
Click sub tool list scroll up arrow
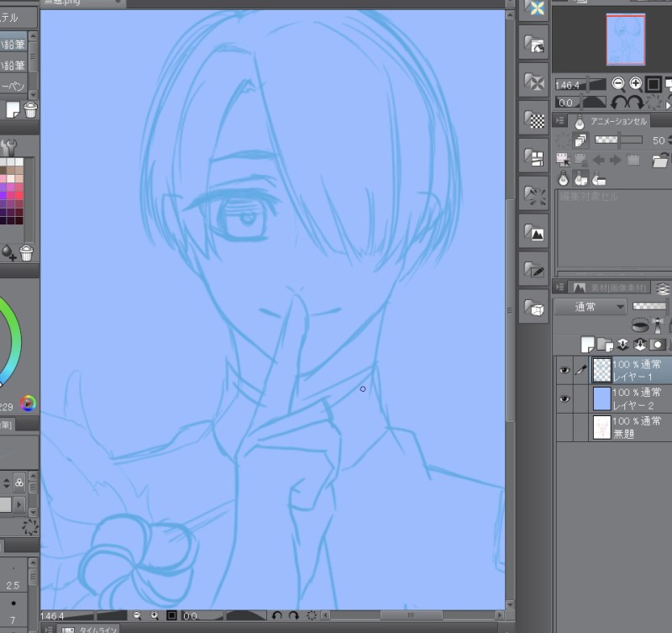coord(33,36)
